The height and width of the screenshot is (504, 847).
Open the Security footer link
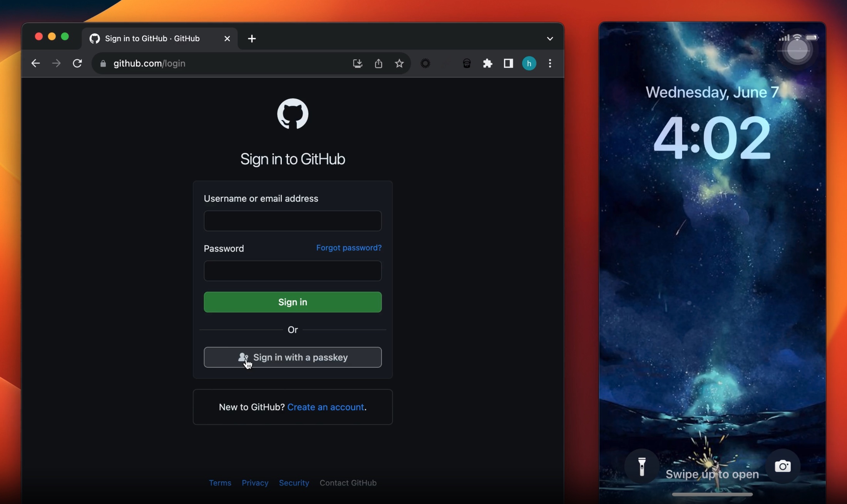click(294, 483)
